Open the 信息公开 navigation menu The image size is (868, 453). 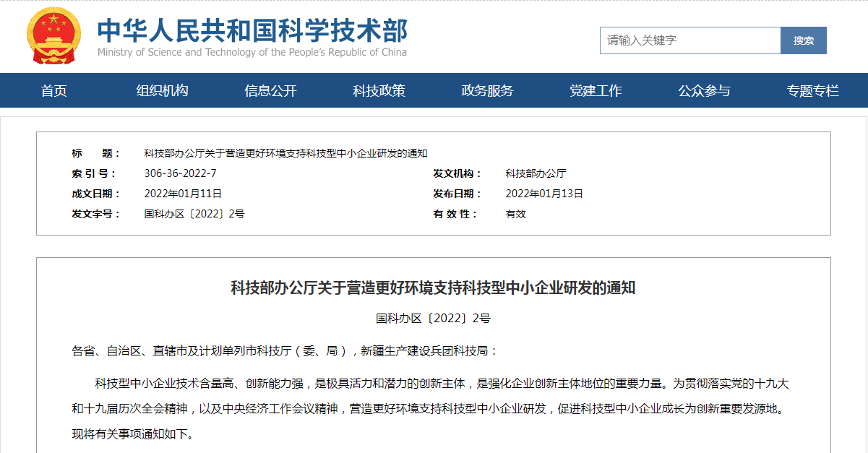point(271,91)
